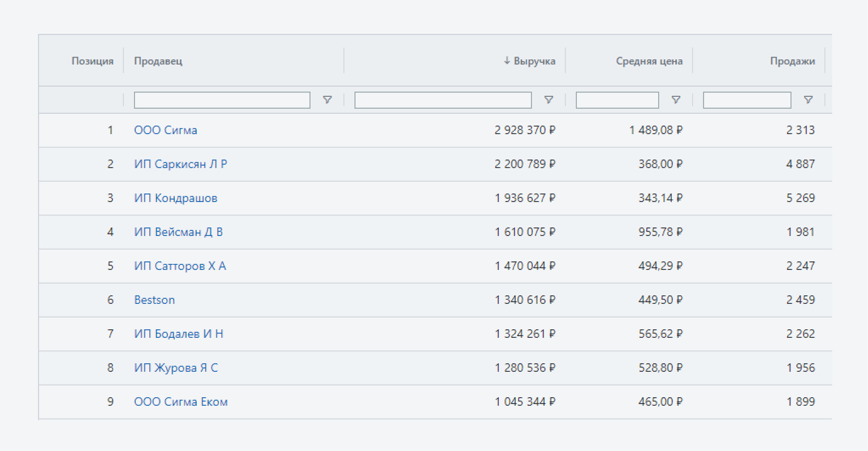Image resolution: width=868 pixels, height=451 pixels.
Task: Sort by the Позиция column header
Action: [92, 61]
